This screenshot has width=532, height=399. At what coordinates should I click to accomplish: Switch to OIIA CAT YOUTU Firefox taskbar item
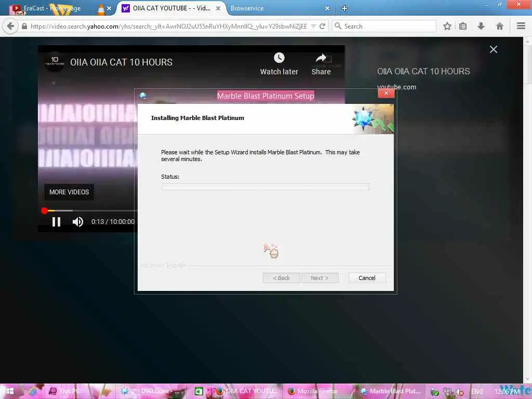pos(247,391)
